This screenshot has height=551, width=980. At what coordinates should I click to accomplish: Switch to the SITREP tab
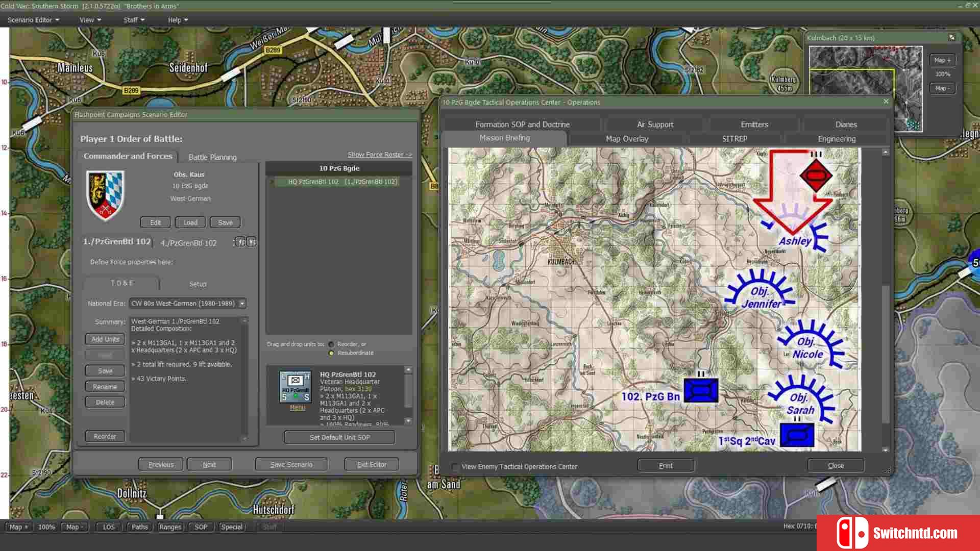(x=734, y=139)
